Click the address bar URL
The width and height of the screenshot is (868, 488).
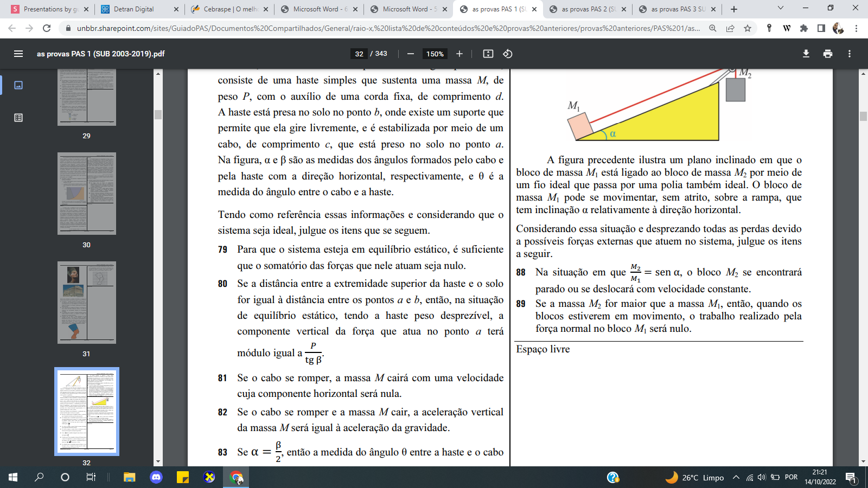(x=388, y=28)
